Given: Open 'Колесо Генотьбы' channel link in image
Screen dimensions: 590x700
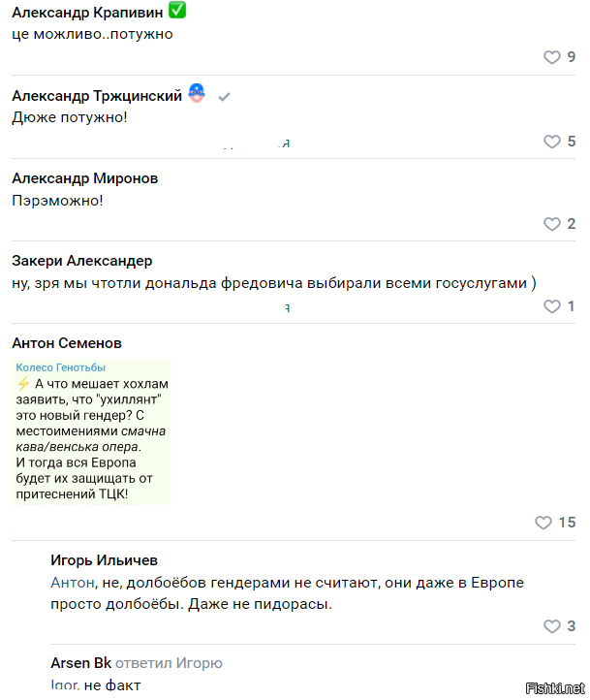Looking at the screenshot, I should [x=61, y=367].
